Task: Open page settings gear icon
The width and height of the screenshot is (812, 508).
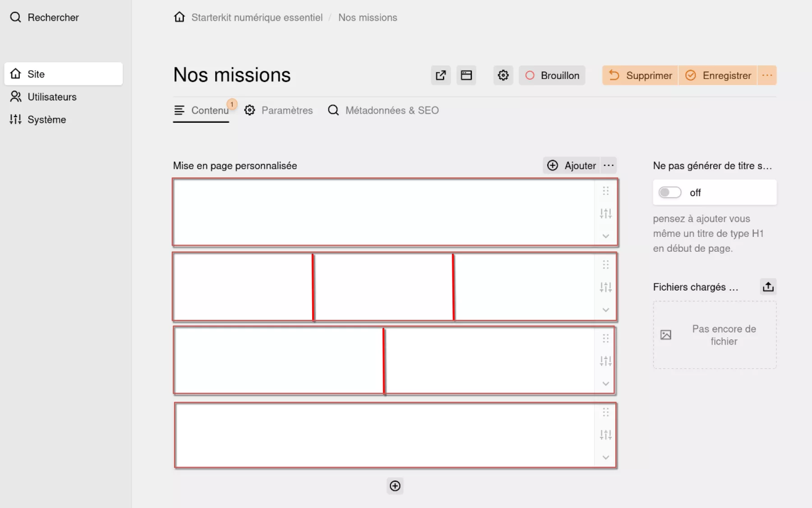Action: click(x=503, y=75)
